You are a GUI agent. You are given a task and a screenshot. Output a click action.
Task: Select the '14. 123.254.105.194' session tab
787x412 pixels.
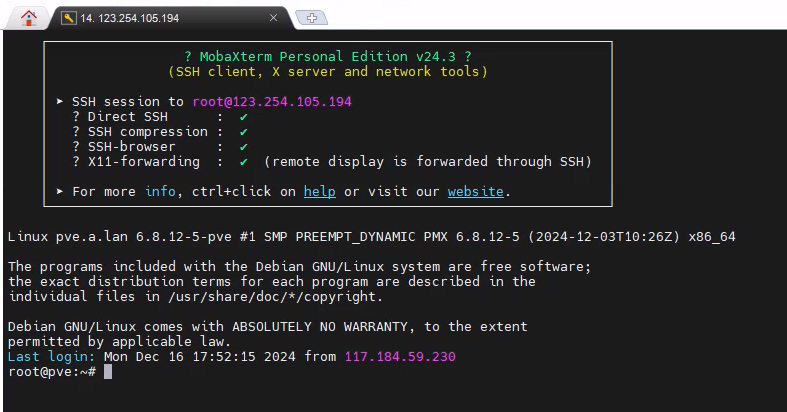point(171,18)
